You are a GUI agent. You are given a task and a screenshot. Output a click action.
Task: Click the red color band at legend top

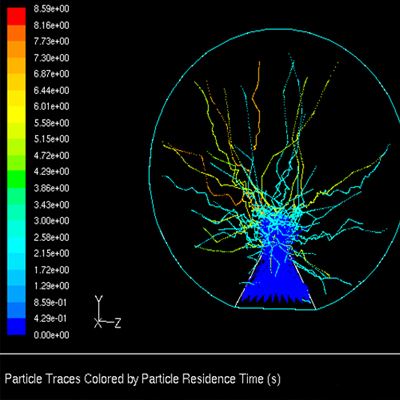[16, 16]
